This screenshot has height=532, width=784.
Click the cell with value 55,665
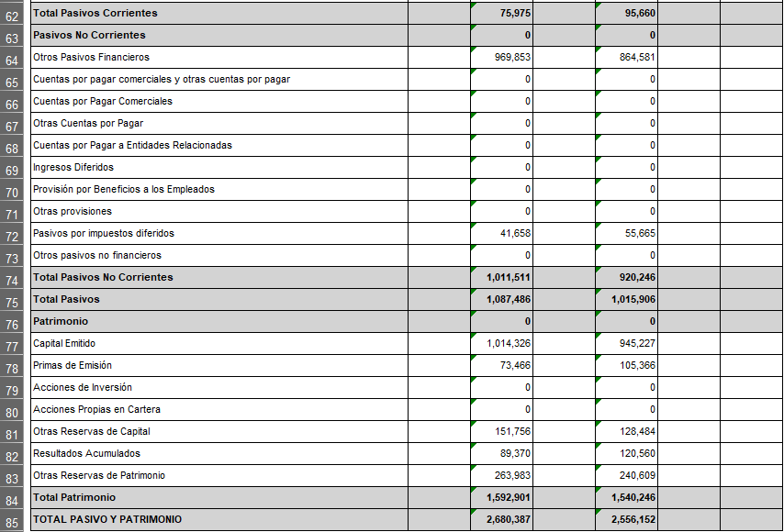click(x=626, y=233)
